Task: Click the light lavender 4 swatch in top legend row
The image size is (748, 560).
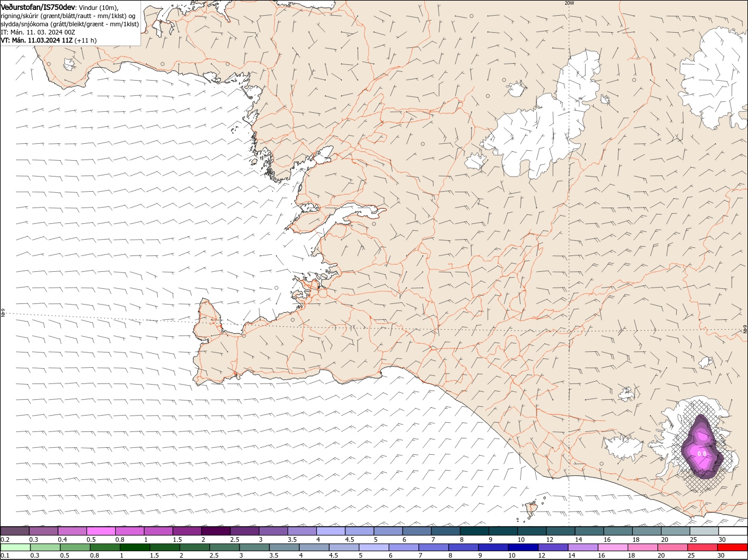Action: click(x=331, y=531)
